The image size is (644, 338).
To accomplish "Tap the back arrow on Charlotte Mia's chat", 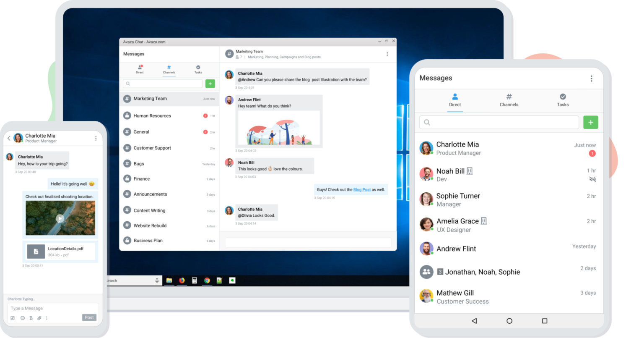I will tap(8, 137).
